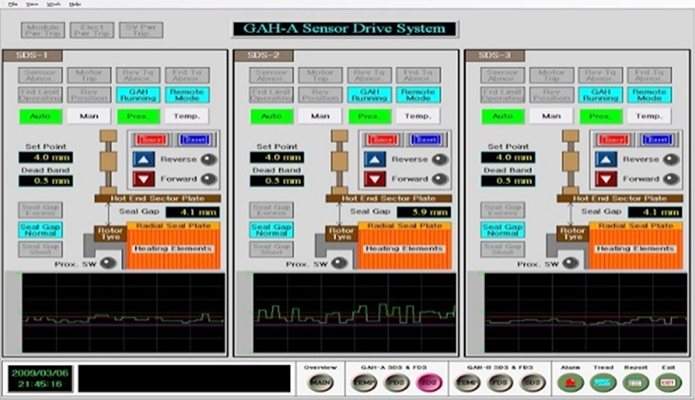695x400 pixels.
Task: Select Temp. sensing for SDS-3
Action: click(649, 116)
